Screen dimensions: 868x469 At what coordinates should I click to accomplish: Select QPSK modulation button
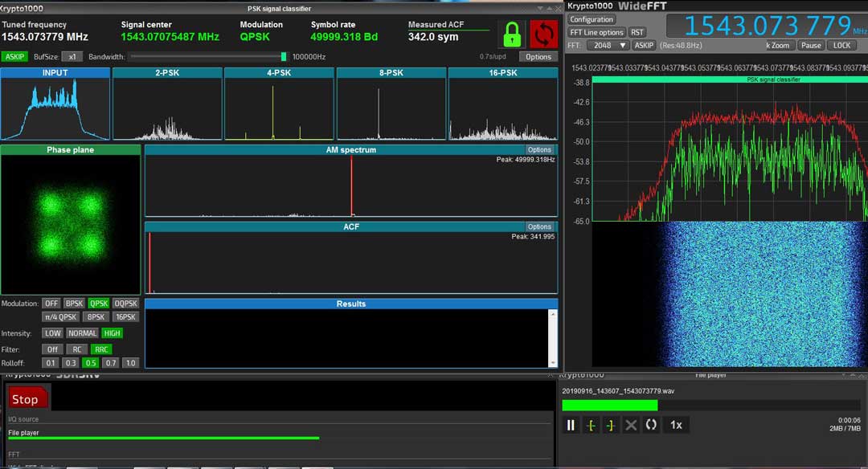99,303
